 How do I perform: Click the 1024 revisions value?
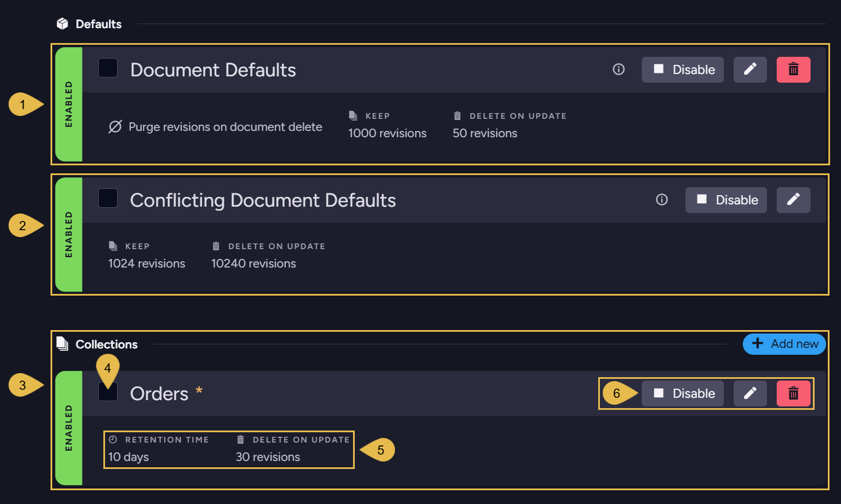click(147, 263)
